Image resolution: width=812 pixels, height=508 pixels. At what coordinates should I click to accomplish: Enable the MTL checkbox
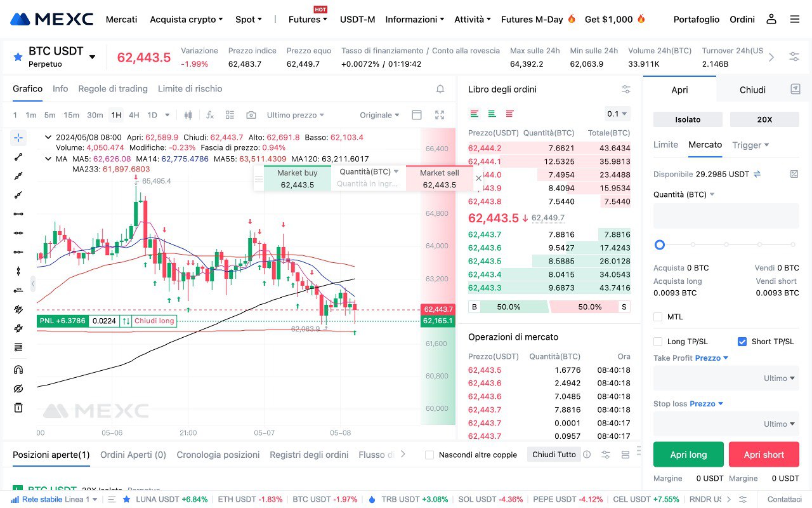[658, 317]
